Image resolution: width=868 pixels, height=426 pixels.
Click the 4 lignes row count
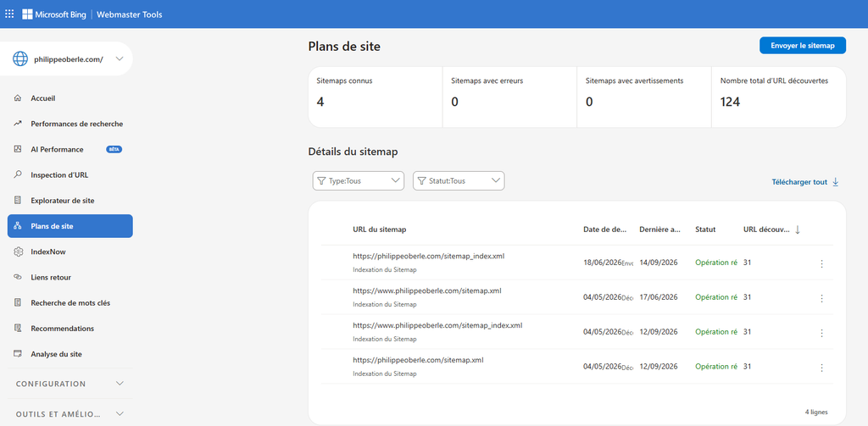tap(816, 412)
